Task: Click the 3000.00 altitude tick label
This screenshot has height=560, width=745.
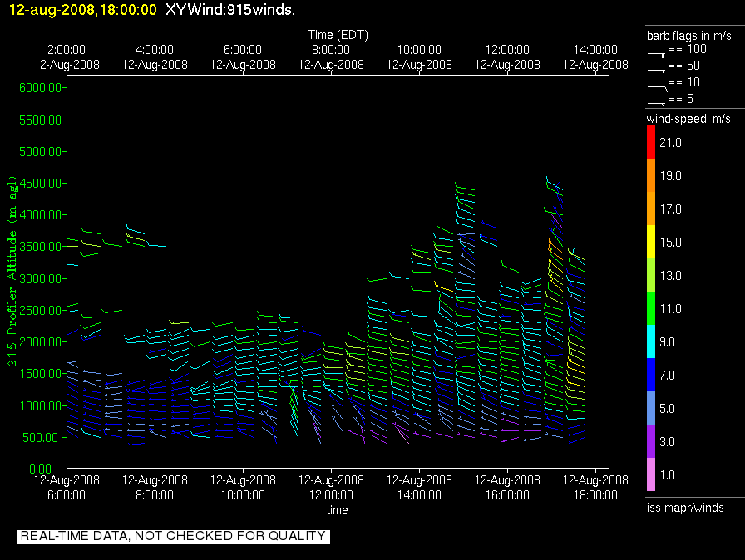Action: pos(41,278)
